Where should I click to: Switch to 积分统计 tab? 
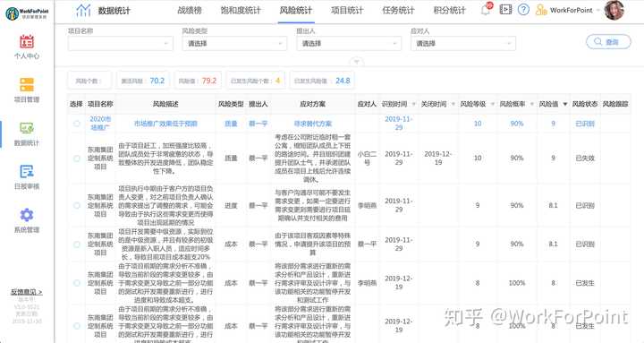click(449, 10)
